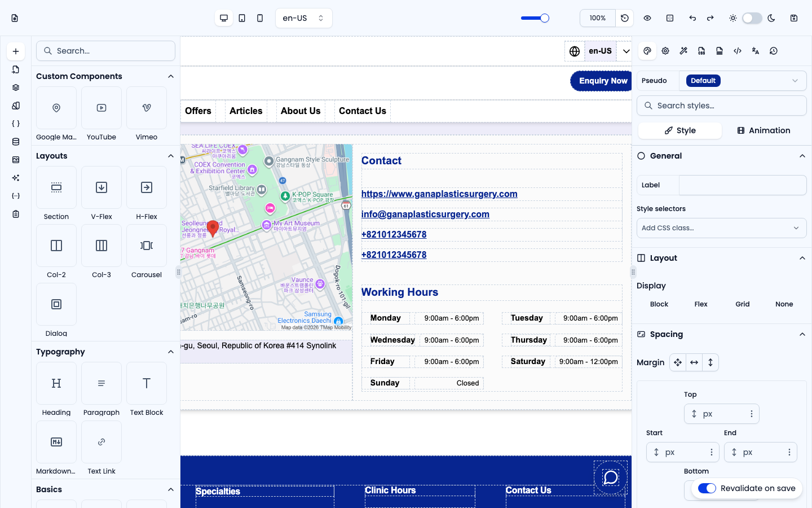812x508 pixels.
Task: Open the Add CSS class dropdown
Action: [x=722, y=228]
